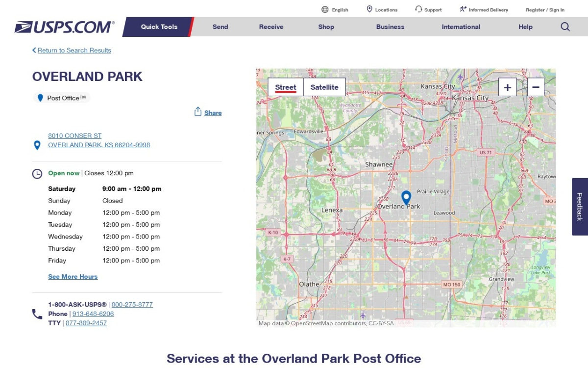
Task: Click the Services at the Overland Park Post Office heading
Action: 294,359
